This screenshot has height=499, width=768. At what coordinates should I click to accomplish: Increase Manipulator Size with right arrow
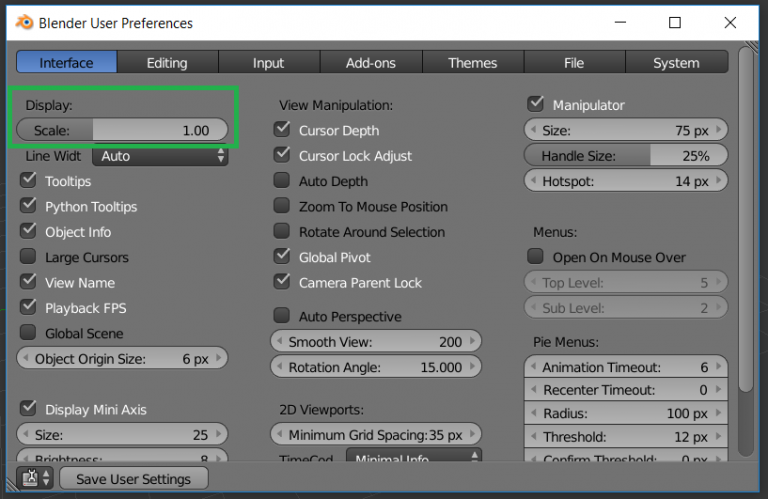pyautogui.click(x=719, y=130)
